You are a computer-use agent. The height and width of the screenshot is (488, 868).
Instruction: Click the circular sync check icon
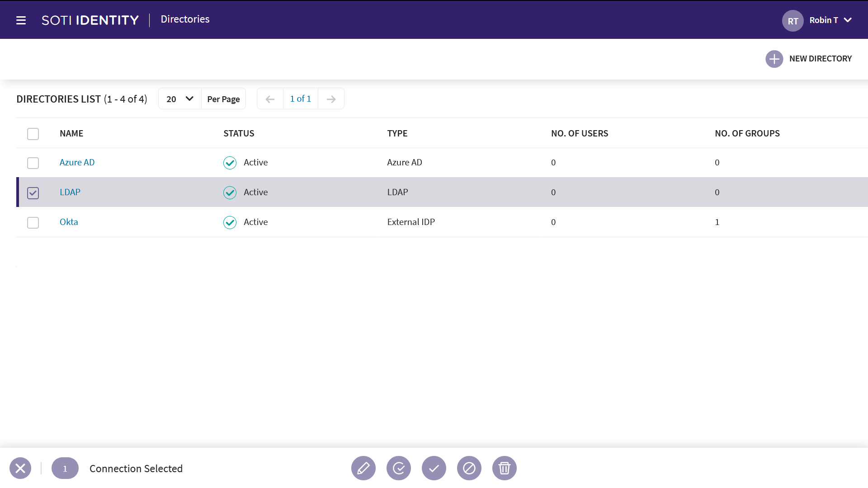(x=399, y=468)
